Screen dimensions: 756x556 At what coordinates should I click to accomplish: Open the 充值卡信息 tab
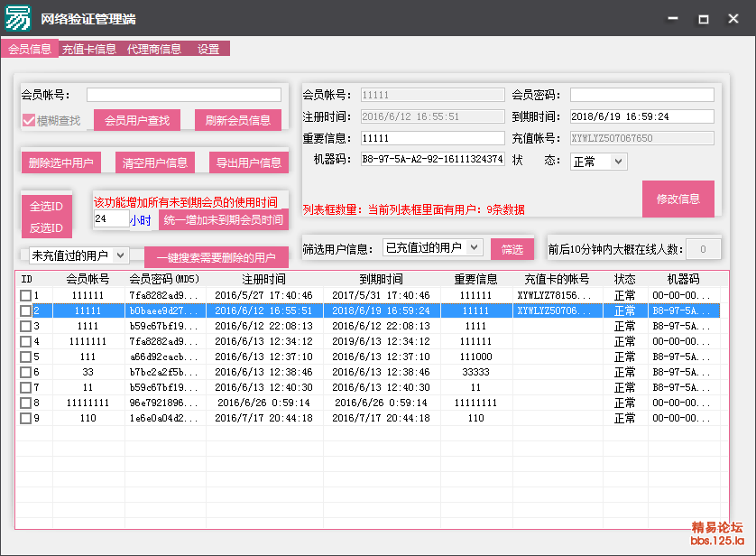point(88,49)
